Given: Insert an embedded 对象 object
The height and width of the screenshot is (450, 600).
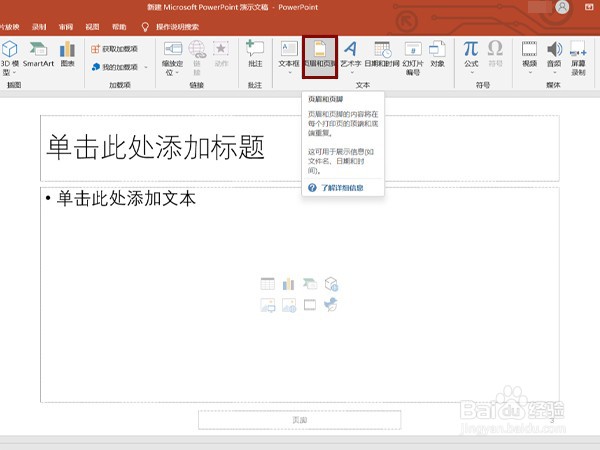Looking at the screenshot, I should tap(437, 54).
